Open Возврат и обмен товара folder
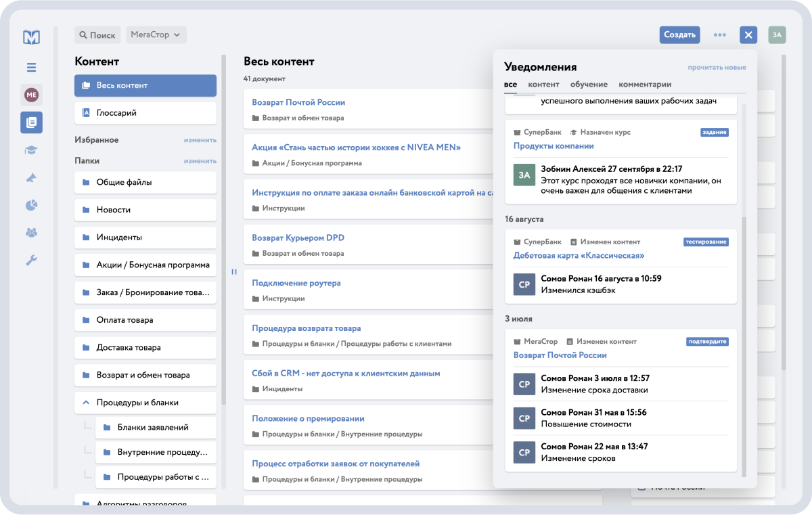Screen dimensions: 812x515 tap(145, 375)
